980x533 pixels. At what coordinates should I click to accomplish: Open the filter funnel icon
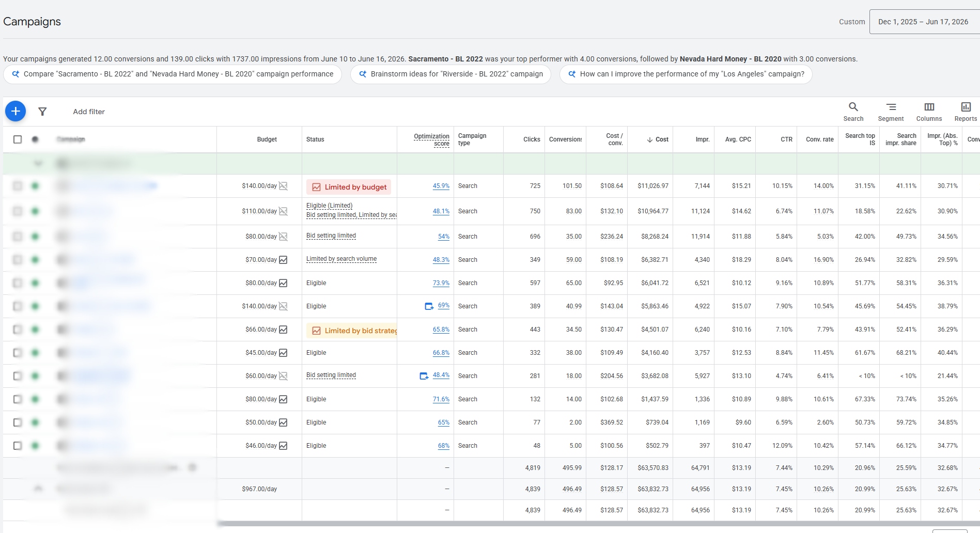(43, 112)
